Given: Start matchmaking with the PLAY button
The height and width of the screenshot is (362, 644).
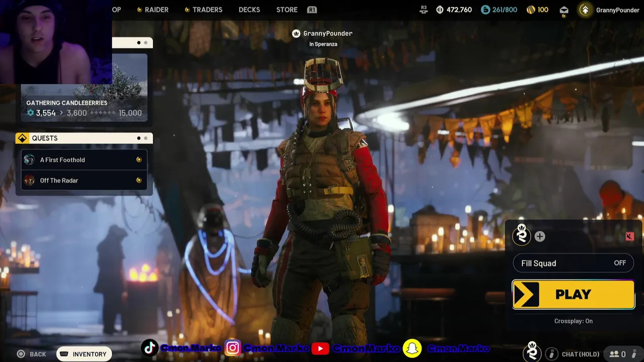Looking at the screenshot, I should (573, 294).
